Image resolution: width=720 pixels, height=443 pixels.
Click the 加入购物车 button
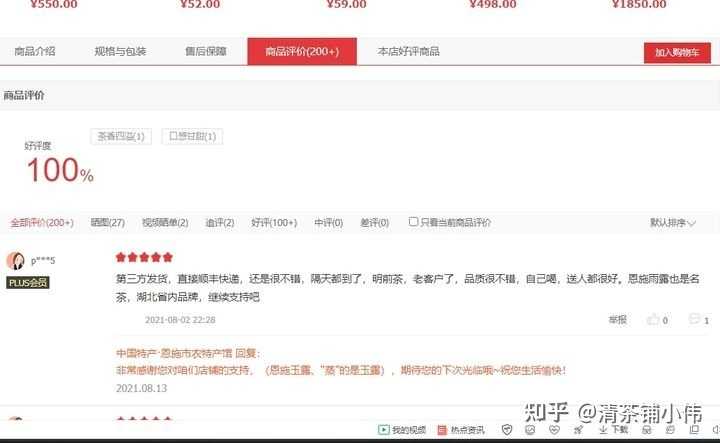pyautogui.click(x=677, y=53)
